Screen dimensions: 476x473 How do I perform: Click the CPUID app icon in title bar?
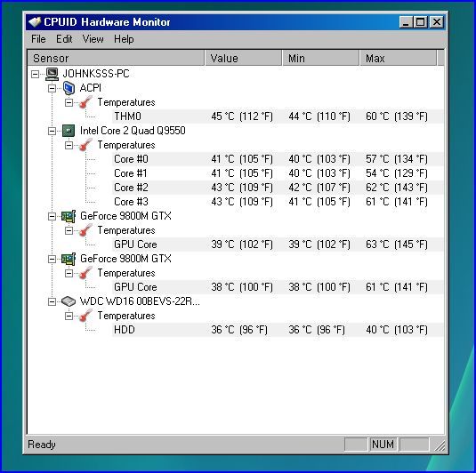35,22
